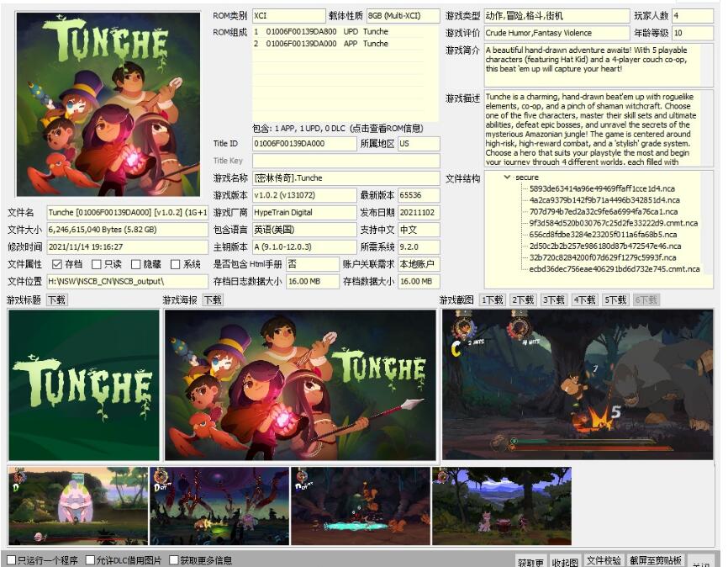Click thumbnail with pink glowing creature
The height and width of the screenshot is (567, 728).
pyautogui.click(x=78, y=506)
